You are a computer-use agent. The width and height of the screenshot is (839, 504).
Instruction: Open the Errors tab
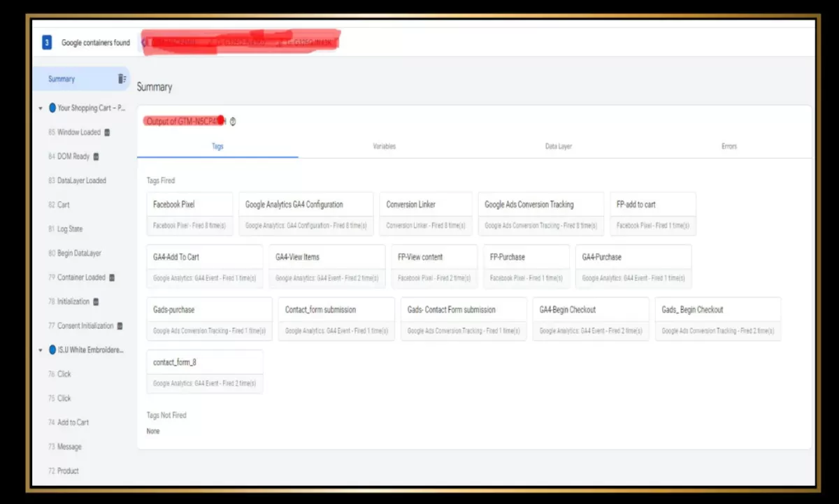[729, 147]
